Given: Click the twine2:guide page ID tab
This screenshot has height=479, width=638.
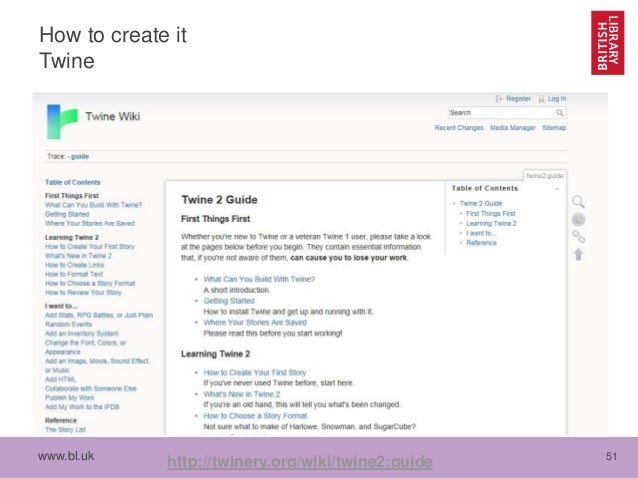Looking at the screenshot, I should pyautogui.click(x=544, y=175).
